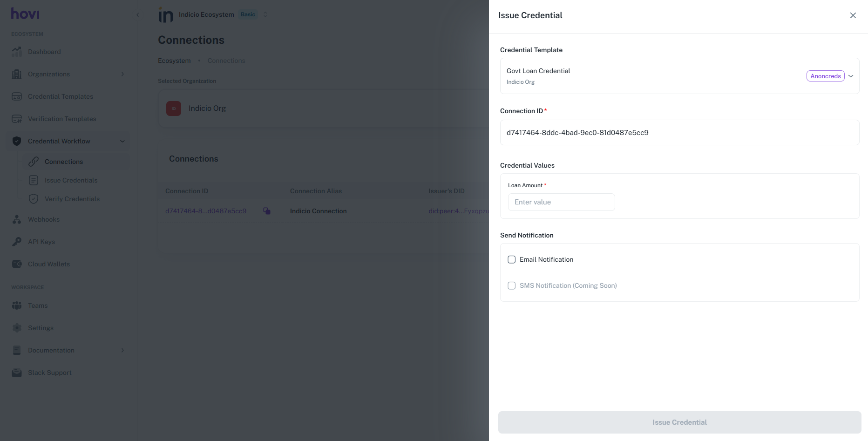Go to Verify Credentials page

coord(72,199)
